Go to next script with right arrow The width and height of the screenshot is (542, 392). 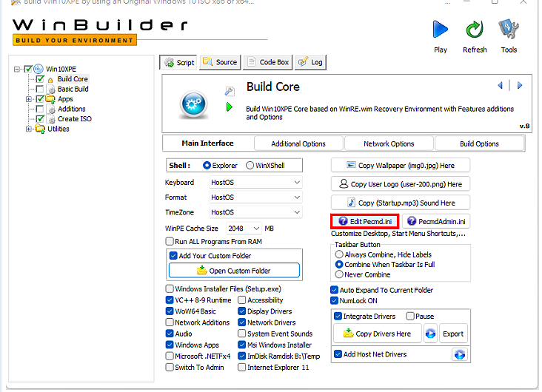(520, 85)
